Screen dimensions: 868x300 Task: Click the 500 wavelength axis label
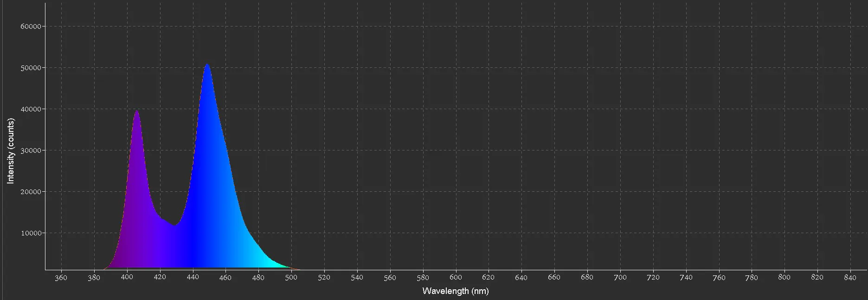pyautogui.click(x=291, y=278)
